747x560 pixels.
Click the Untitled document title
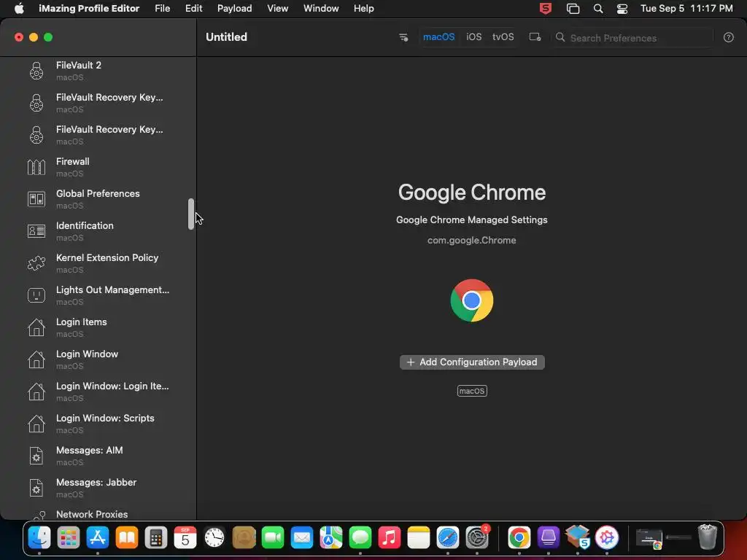pyautogui.click(x=226, y=37)
